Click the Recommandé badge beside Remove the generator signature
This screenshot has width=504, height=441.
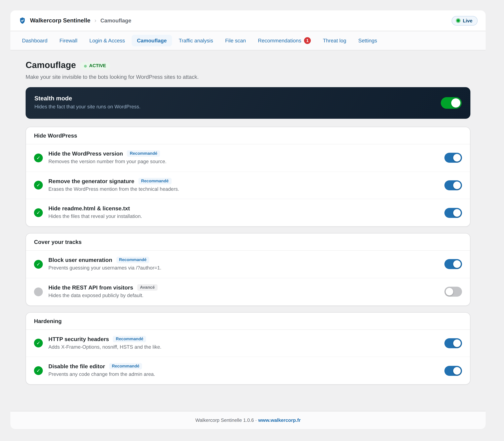155,181
